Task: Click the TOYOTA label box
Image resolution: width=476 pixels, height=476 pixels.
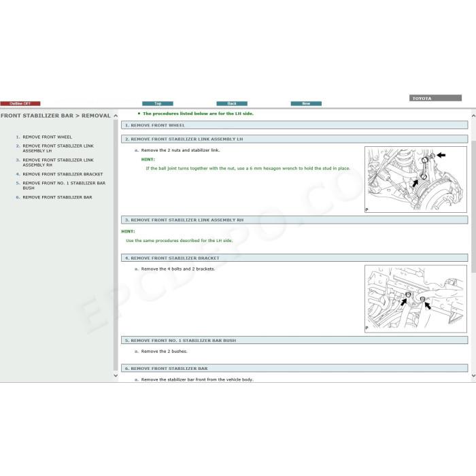Action: (435, 98)
